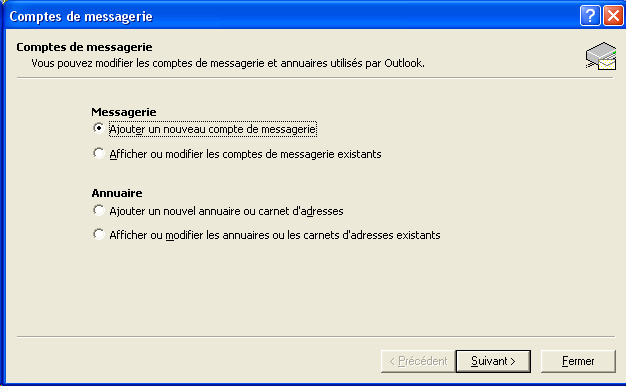This screenshot has width=626, height=386.
Task: Click the Help question mark title bar button
Action: 590,16
